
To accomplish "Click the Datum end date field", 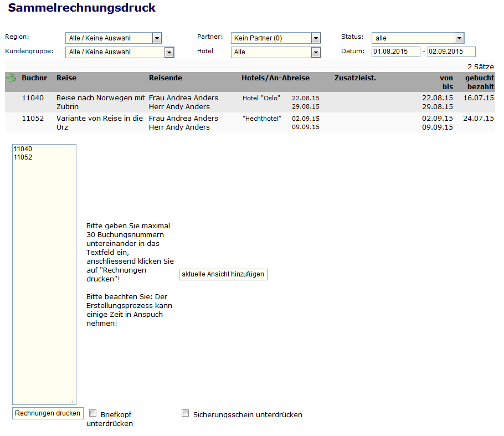I will pos(451,52).
